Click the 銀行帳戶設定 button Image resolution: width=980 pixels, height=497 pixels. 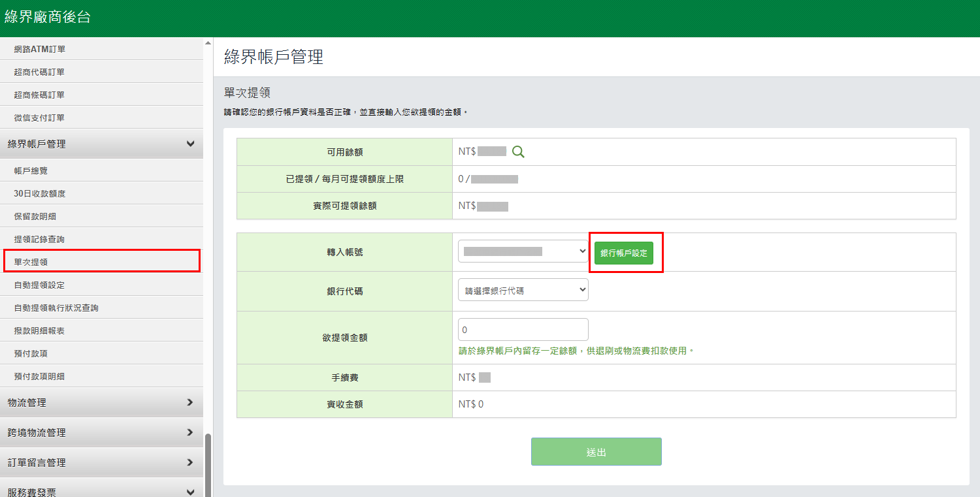click(624, 253)
